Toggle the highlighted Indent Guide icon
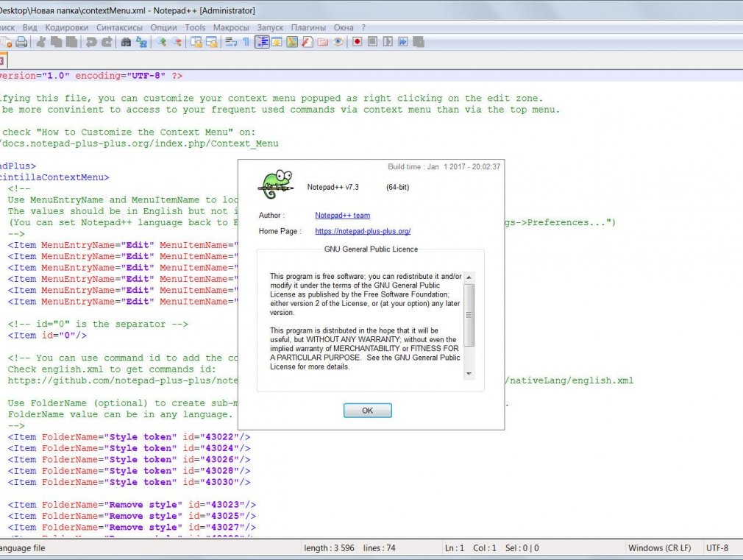Viewport: 743px width, 560px height. tap(262, 42)
